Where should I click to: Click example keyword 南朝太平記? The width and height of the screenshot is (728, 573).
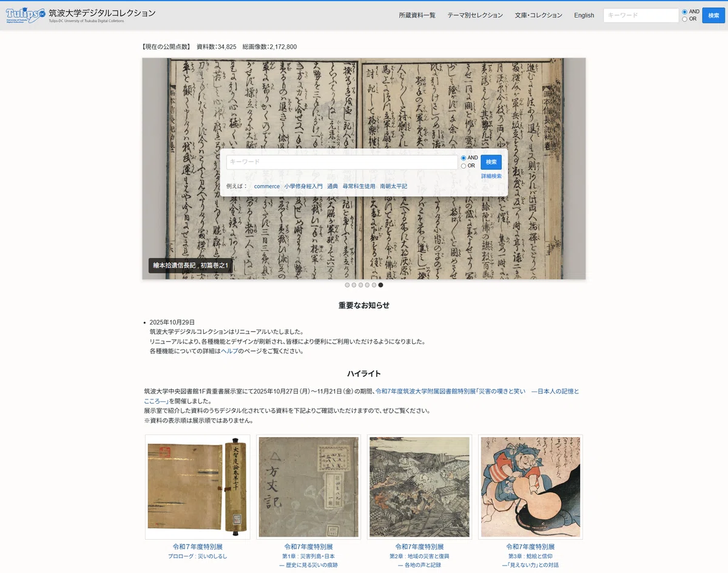[394, 186]
